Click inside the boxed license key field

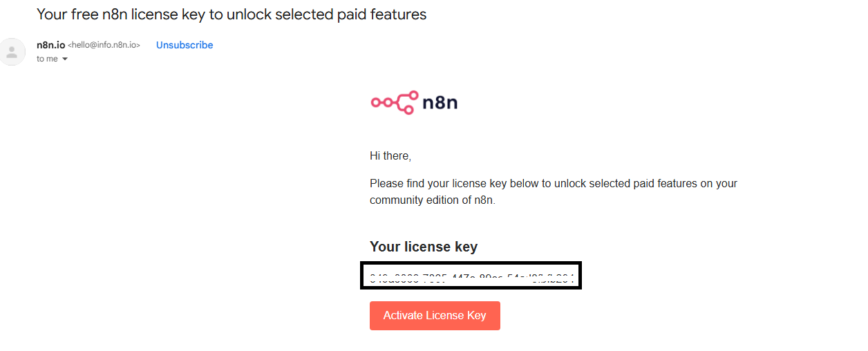point(471,276)
